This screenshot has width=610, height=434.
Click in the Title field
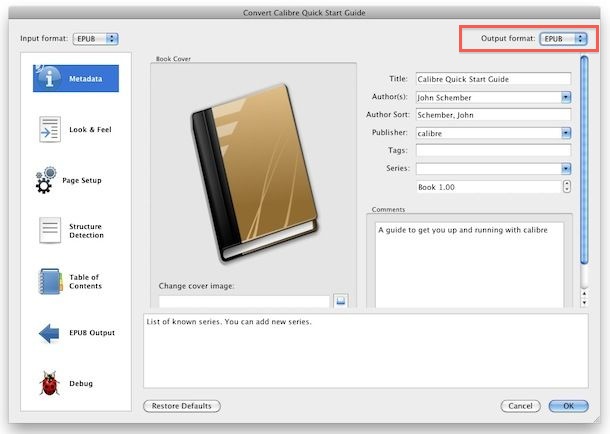493,79
